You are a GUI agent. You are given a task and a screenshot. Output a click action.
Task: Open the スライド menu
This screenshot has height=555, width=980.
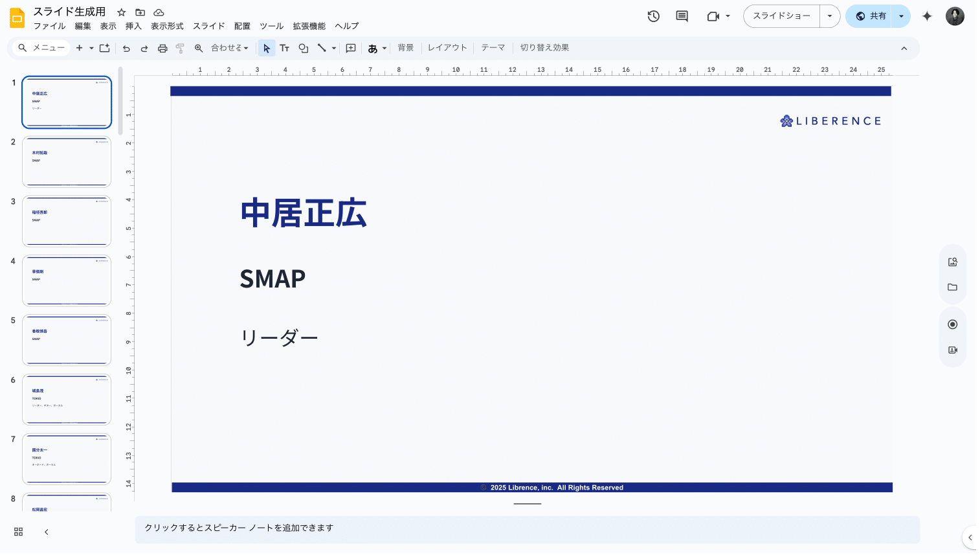point(209,27)
